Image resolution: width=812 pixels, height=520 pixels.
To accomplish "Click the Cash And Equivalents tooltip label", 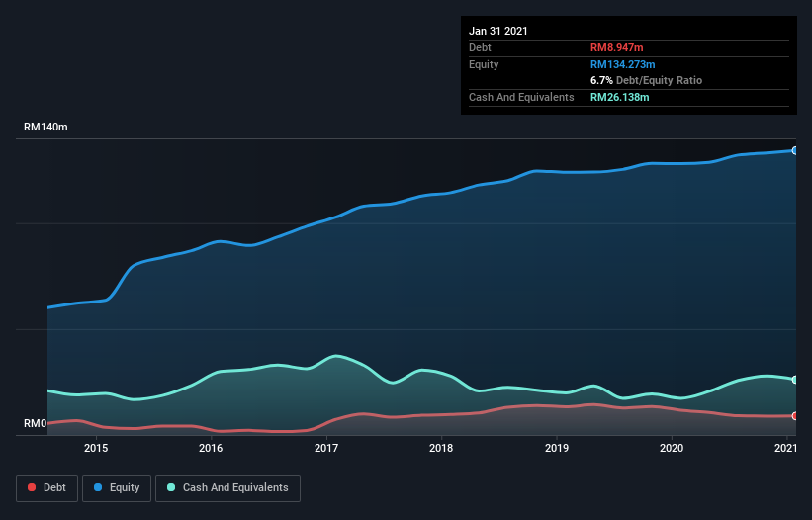I will [521, 97].
